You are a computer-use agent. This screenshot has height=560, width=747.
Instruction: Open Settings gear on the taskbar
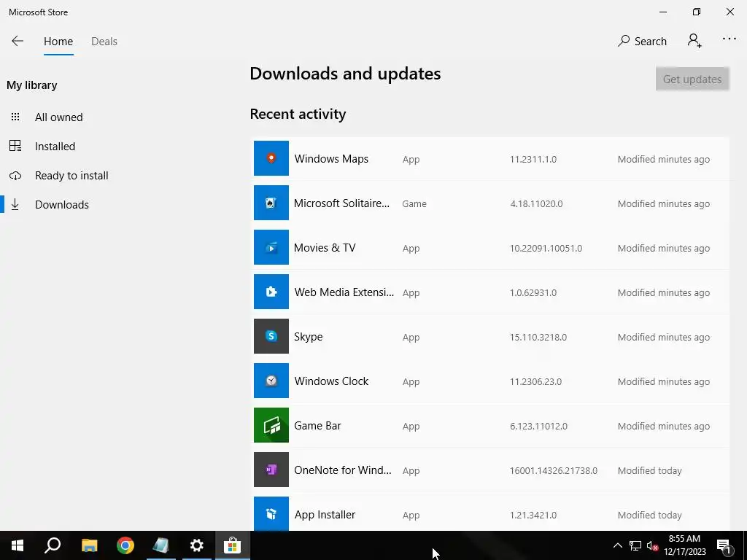point(196,545)
